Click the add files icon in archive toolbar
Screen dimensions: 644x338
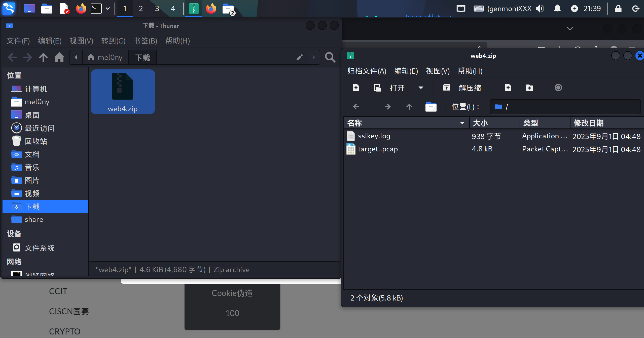click(508, 88)
